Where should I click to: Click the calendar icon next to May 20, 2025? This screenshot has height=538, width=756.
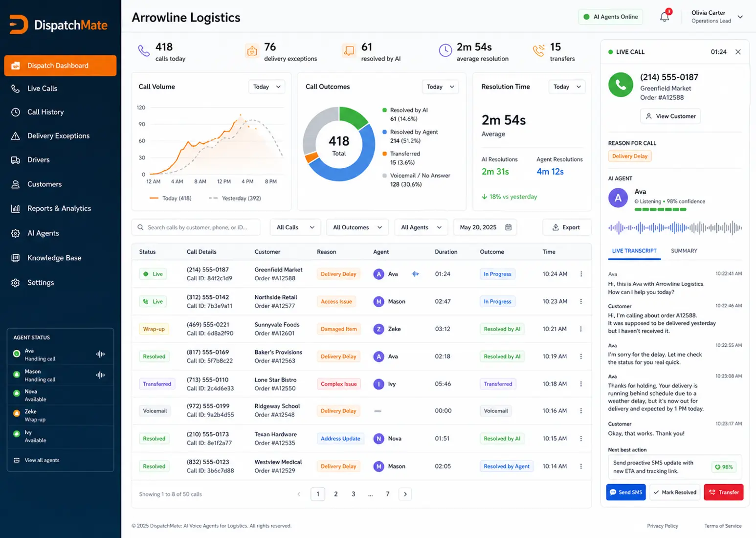(508, 227)
